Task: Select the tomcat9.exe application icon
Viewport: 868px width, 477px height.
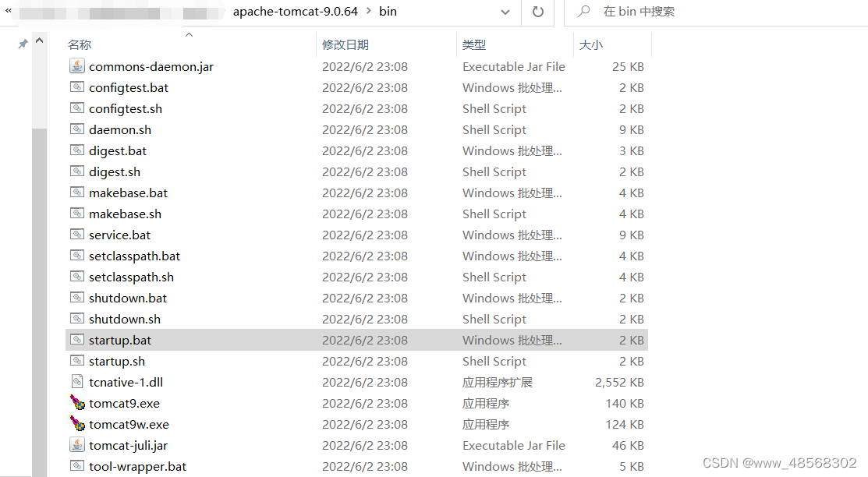Action: [77, 403]
